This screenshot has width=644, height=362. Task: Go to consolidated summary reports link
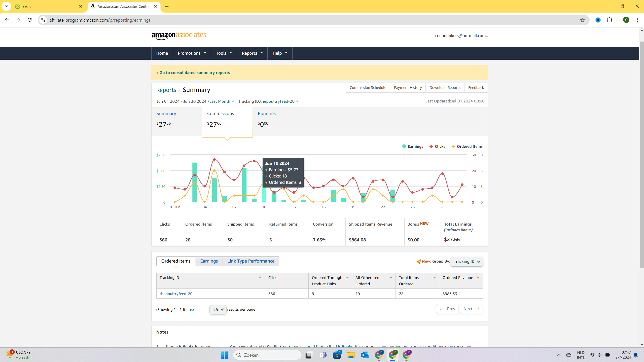point(193,73)
